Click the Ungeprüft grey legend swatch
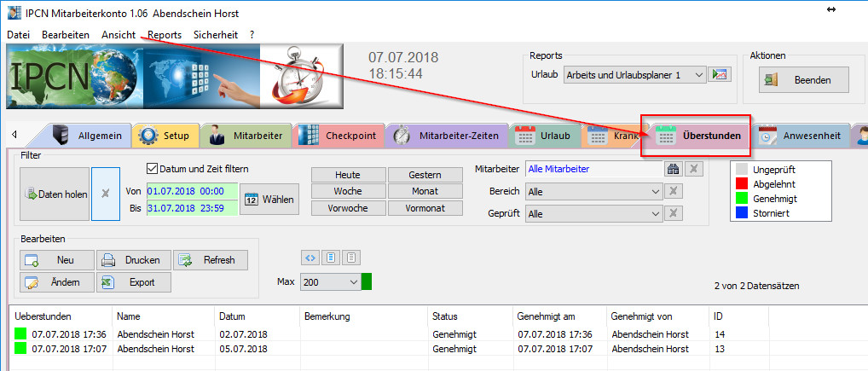Screen dimensions: 868x371 pyautogui.click(x=740, y=170)
